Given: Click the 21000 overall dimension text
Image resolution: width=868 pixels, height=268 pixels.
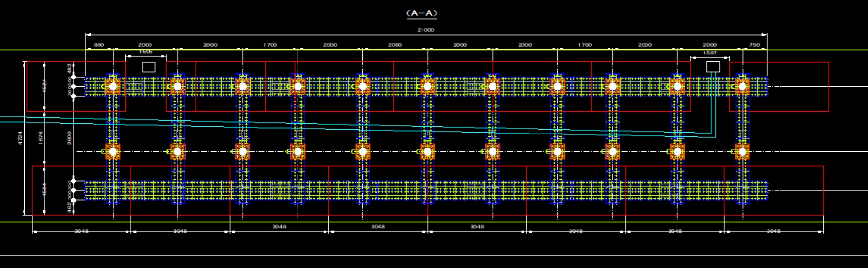Looking at the screenshot, I should [425, 30].
